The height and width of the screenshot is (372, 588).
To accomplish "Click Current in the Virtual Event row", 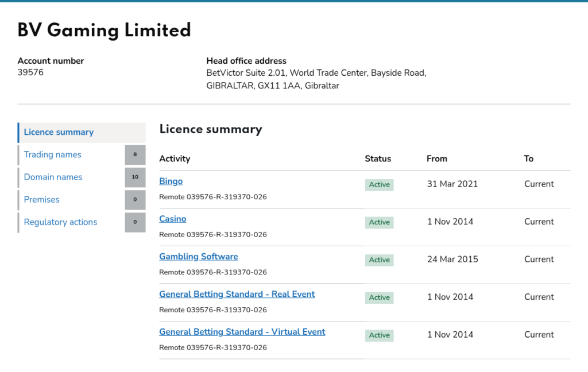I will [539, 335].
